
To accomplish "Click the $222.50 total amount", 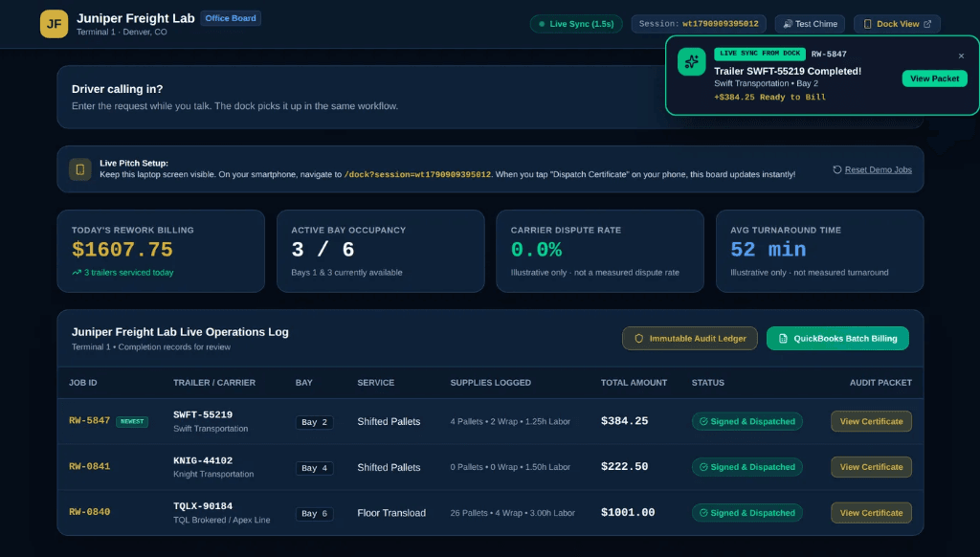I will (624, 466).
